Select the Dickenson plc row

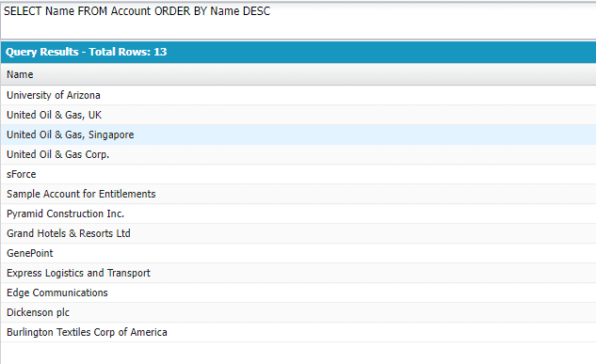point(298,312)
